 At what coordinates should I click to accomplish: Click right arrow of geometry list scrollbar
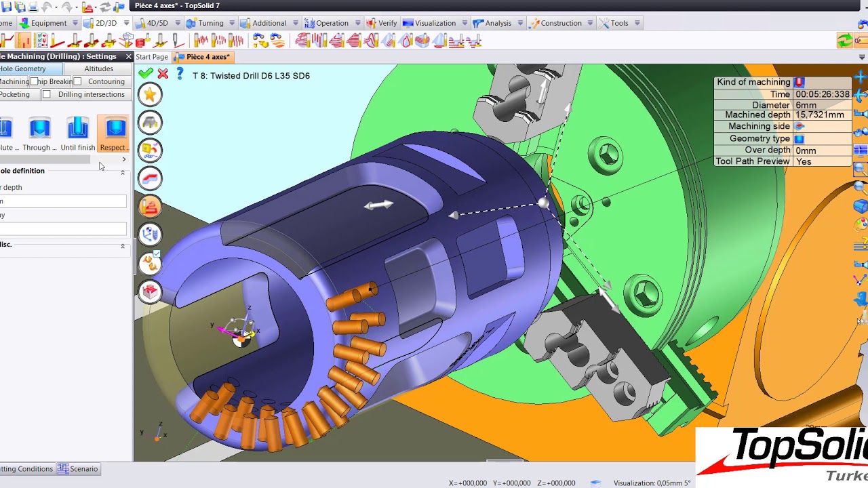[123, 160]
